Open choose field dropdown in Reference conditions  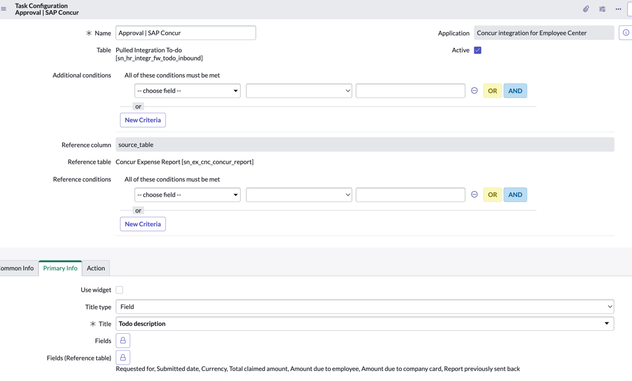coord(187,195)
